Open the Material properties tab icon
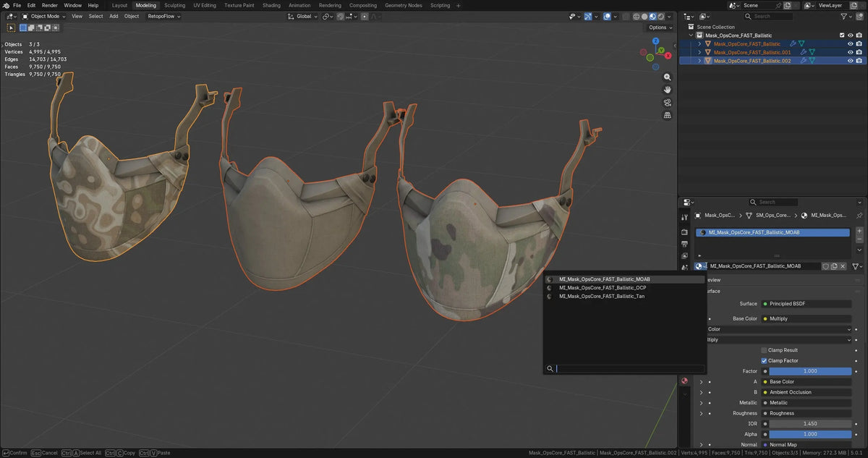This screenshot has height=458, width=868. (x=684, y=381)
